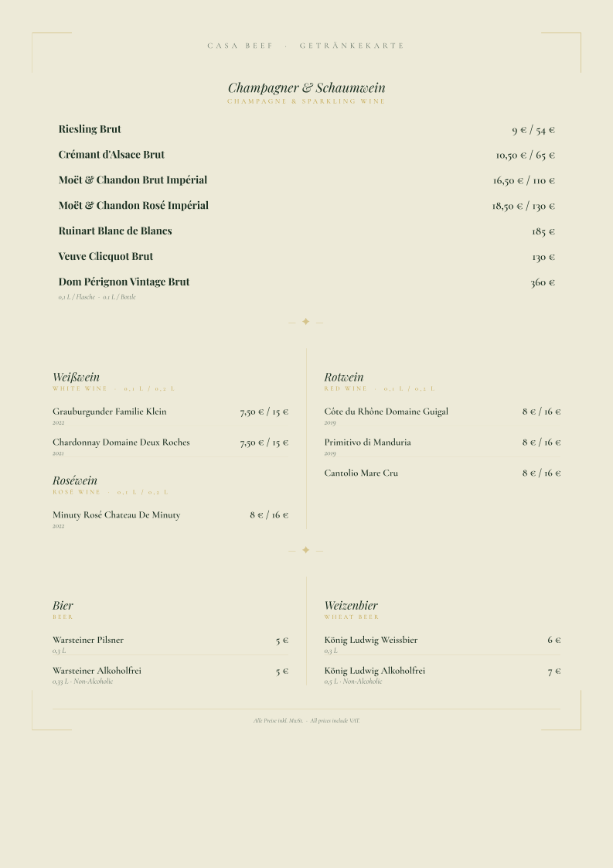
Task: Click Primitivo di Manduria entry
Action: point(442,446)
